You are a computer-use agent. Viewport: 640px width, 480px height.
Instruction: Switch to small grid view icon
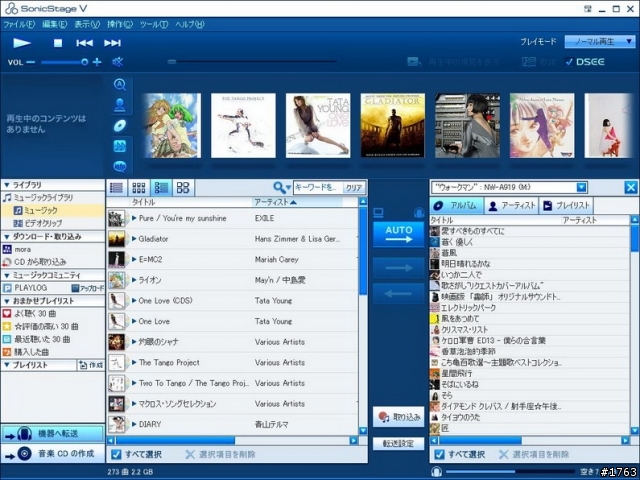point(139,188)
